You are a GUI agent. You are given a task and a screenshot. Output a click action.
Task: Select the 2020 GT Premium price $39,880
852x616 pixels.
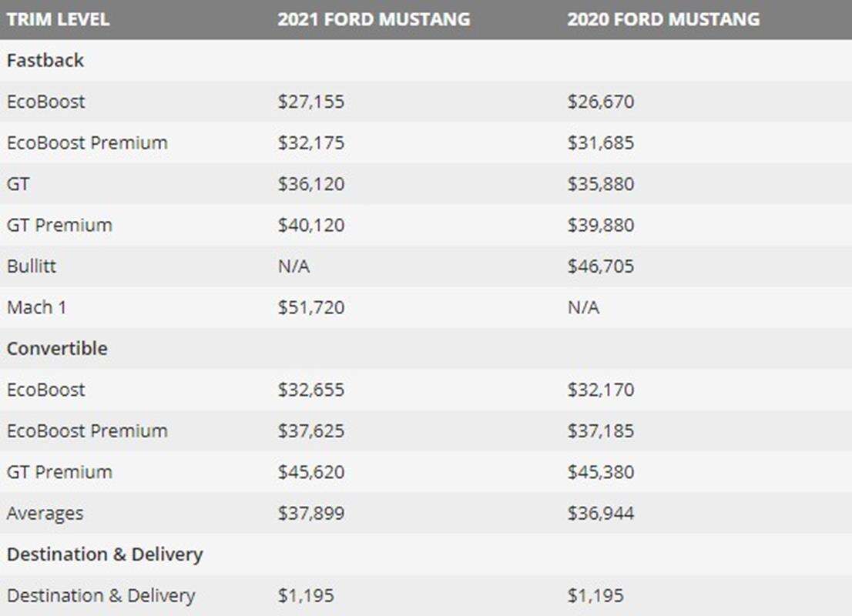coord(601,225)
